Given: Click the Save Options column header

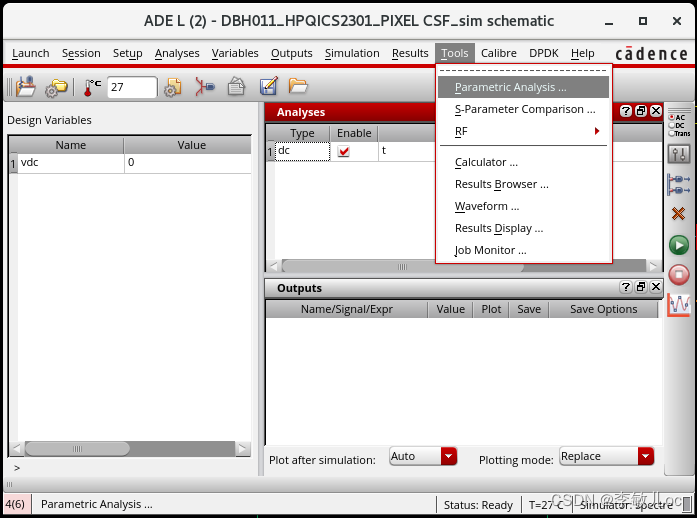Looking at the screenshot, I should point(603,309).
